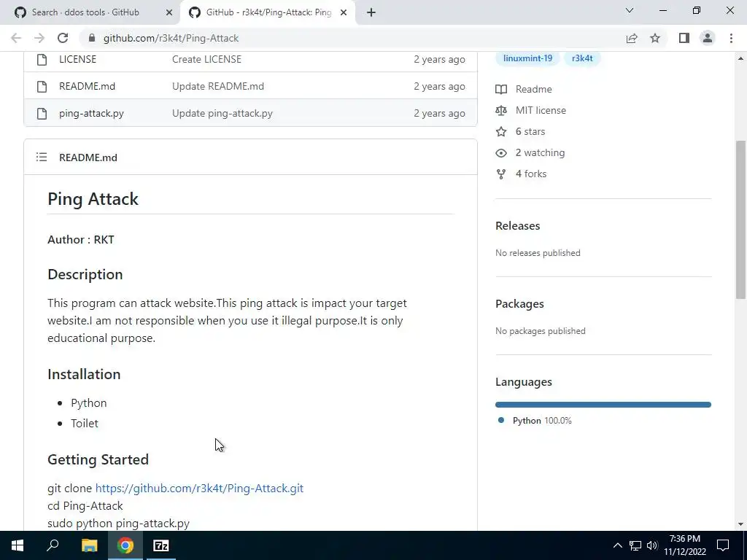Open the Windows Start menu
Image resolution: width=747 pixels, height=560 pixels.
click(18, 545)
